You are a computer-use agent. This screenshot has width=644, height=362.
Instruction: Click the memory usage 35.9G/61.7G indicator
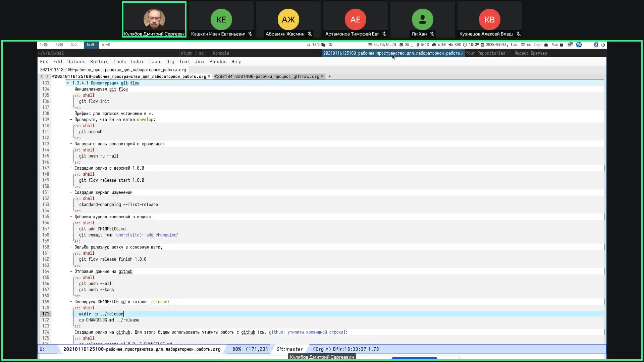382,45
